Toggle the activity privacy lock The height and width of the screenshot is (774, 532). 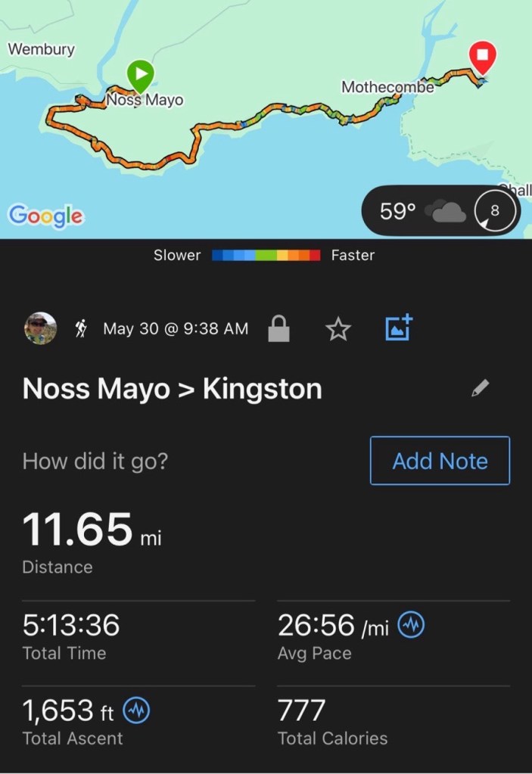pyautogui.click(x=278, y=329)
